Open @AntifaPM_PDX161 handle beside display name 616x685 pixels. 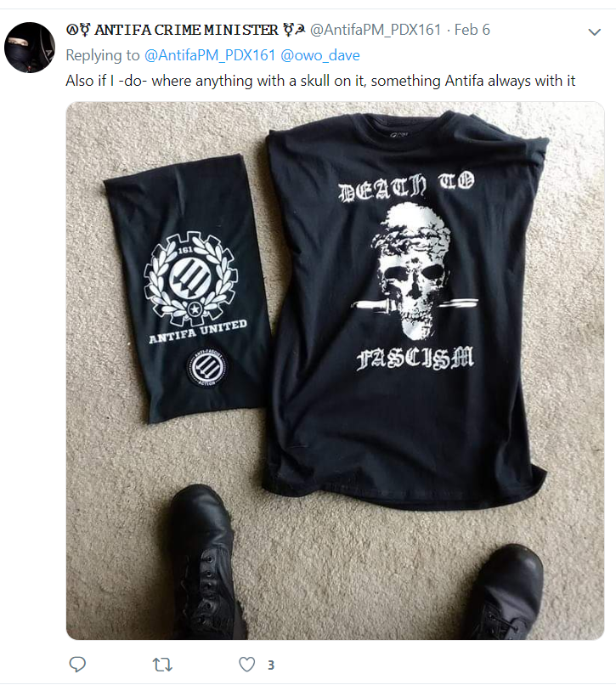[x=376, y=30]
